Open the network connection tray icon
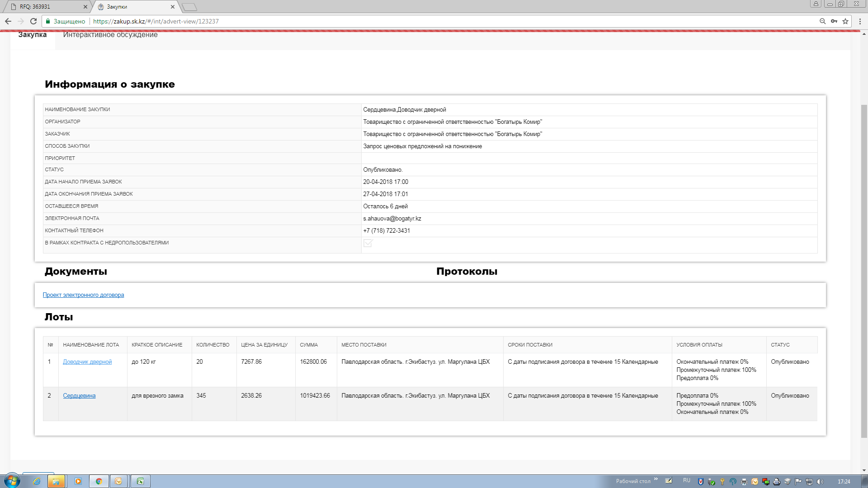 pos(809,482)
